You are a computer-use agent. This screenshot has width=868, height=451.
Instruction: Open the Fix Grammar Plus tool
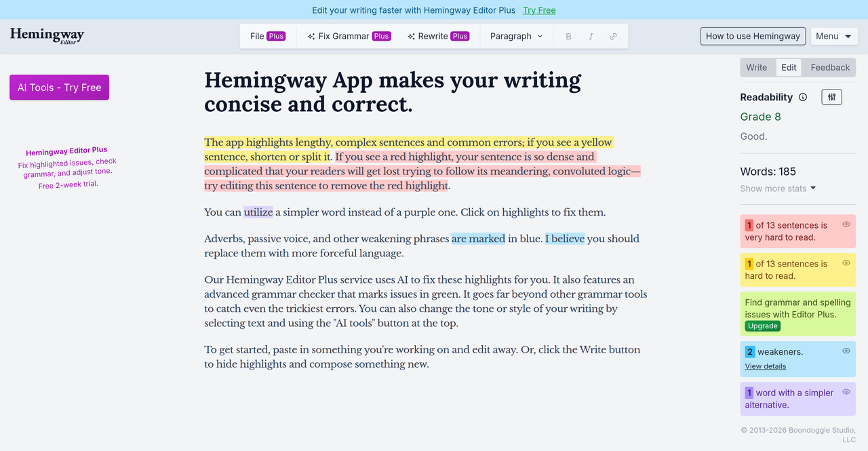[349, 37]
